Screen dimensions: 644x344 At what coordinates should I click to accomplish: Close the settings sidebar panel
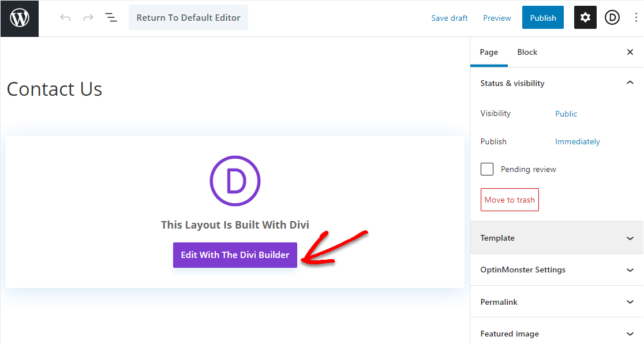[630, 52]
